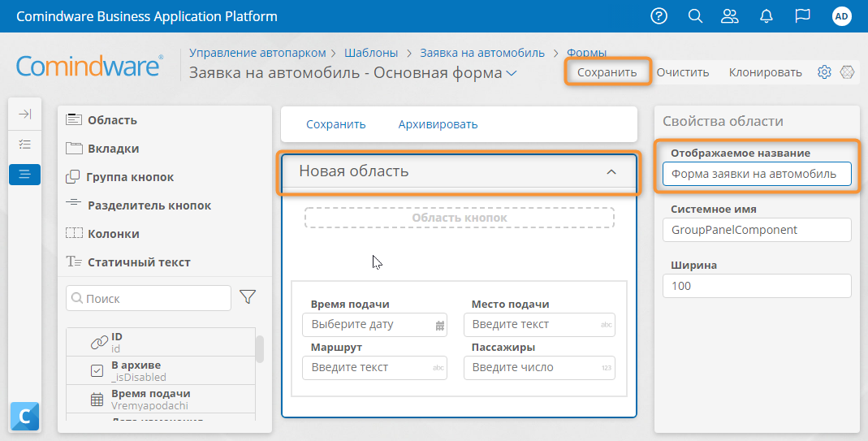Click the hexagon mesh icon beside gear
The height and width of the screenshot is (441, 868).
click(847, 72)
